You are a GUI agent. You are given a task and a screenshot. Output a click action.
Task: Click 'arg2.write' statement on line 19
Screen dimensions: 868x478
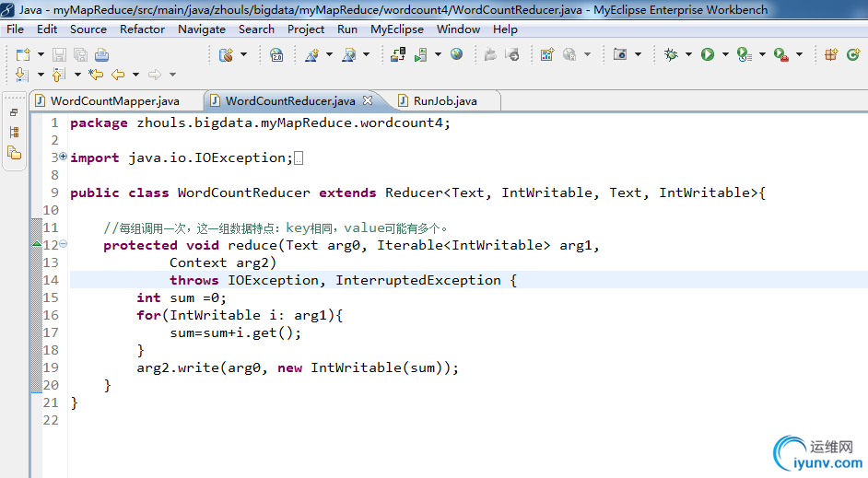[178, 367]
